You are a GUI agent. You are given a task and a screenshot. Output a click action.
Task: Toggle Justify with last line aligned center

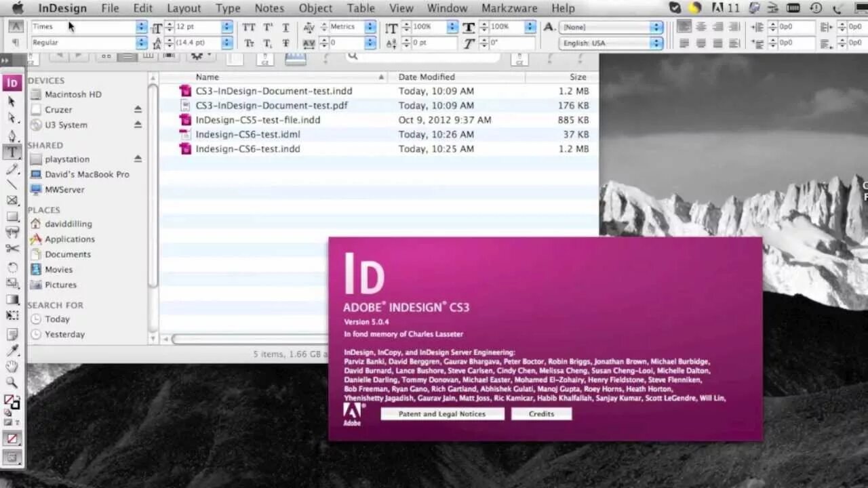tap(701, 43)
